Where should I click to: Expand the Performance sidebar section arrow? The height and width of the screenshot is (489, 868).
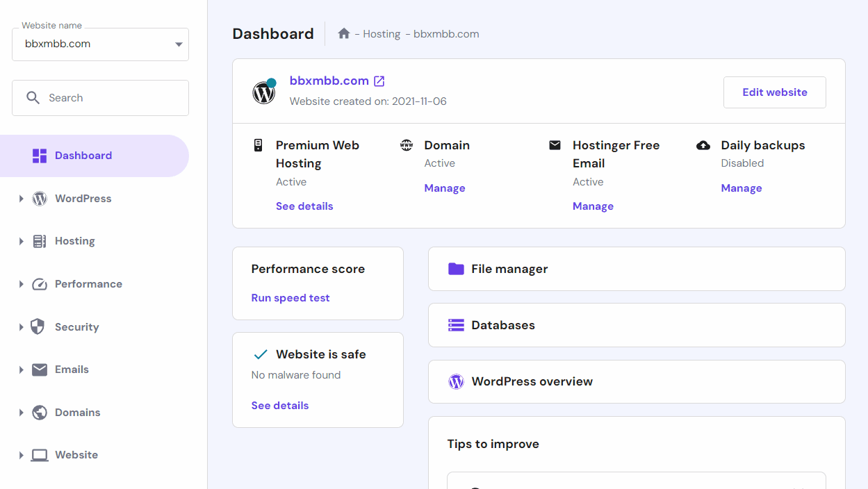22,284
